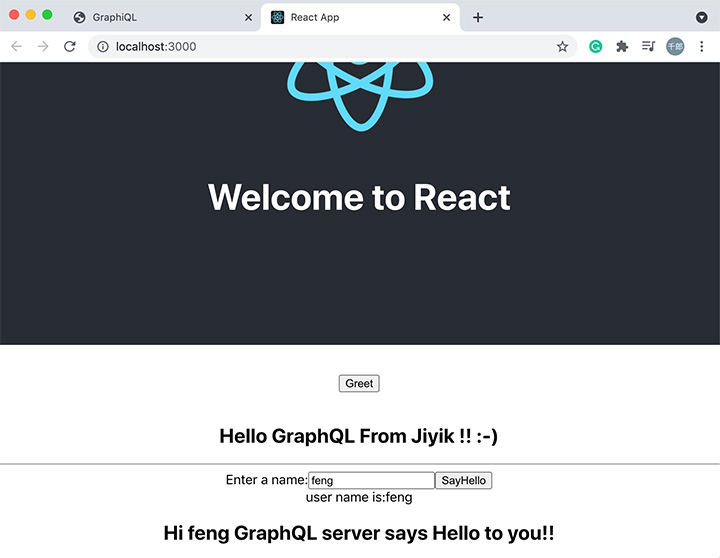Open the Chrome profile avatar
Viewport: 720px width, 558px height.
675,46
